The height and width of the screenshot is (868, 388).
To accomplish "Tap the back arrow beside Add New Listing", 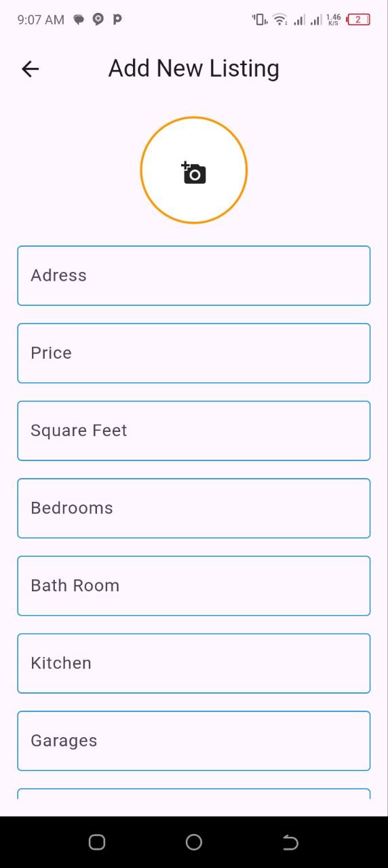I will click(x=30, y=68).
